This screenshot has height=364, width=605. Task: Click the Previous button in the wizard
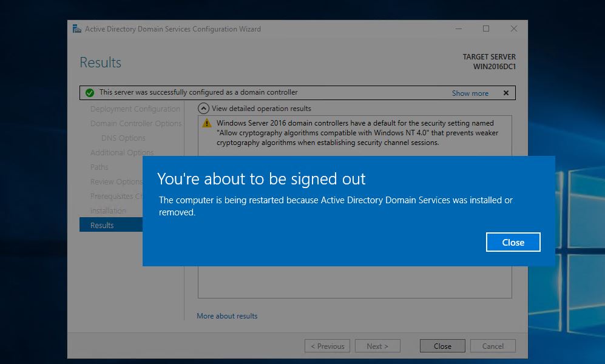pyautogui.click(x=327, y=346)
